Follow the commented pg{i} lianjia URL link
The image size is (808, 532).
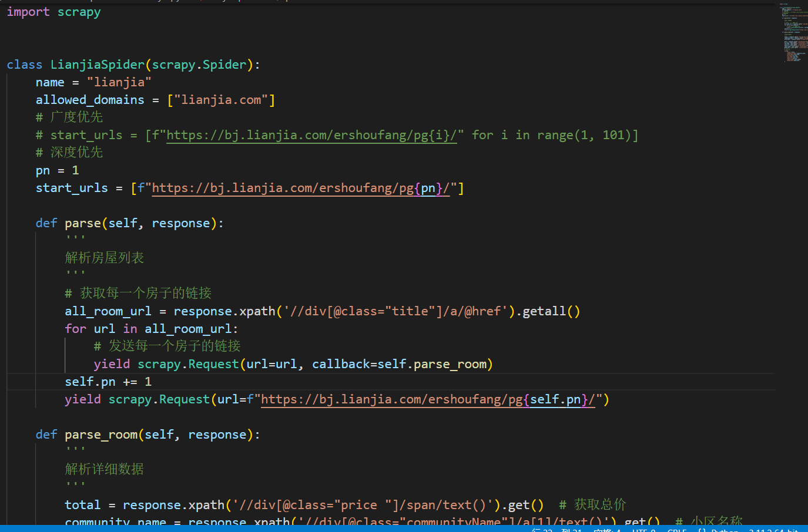[x=311, y=135]
